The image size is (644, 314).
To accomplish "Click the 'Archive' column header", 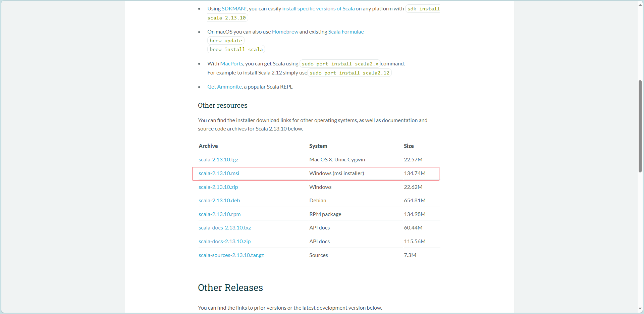I will 208,146.
